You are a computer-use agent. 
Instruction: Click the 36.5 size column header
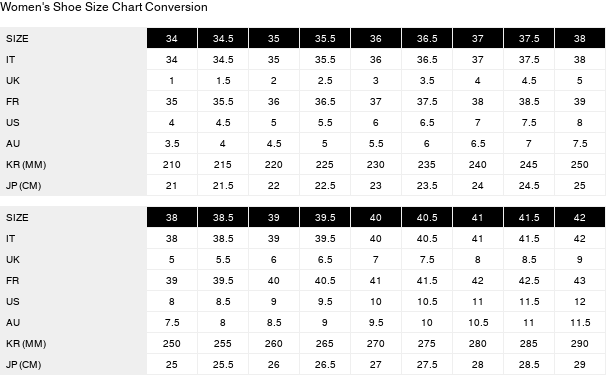tap(427, 38)
